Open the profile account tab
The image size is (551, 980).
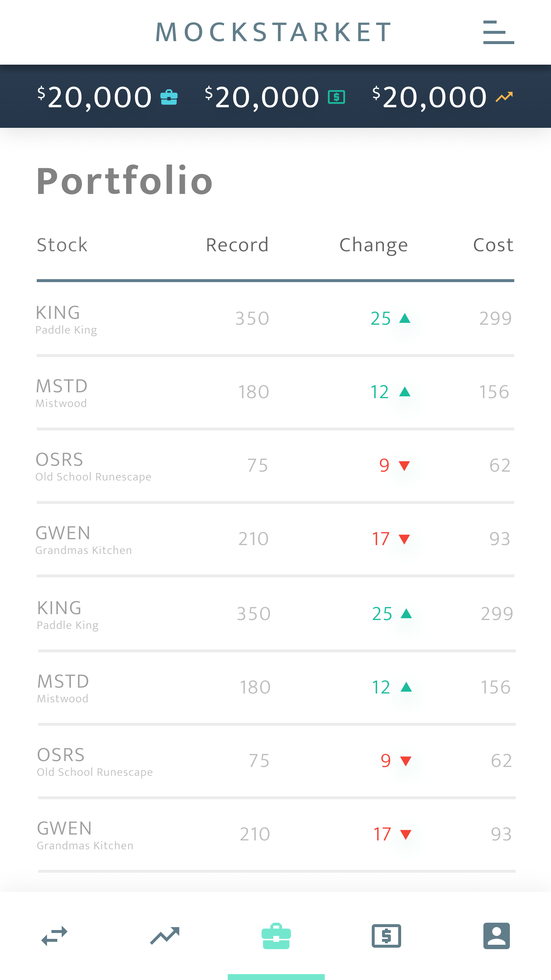click(x=496, y=936)
